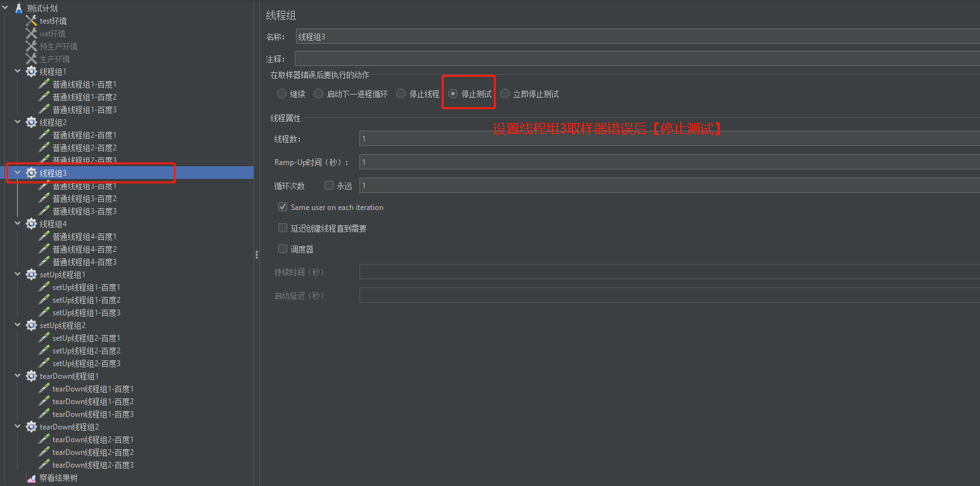The width and height of the screenshot is (980, 486).
Task: Click the sampler icon of 普通线程组3-百度2
Action: tap(44, 199)
